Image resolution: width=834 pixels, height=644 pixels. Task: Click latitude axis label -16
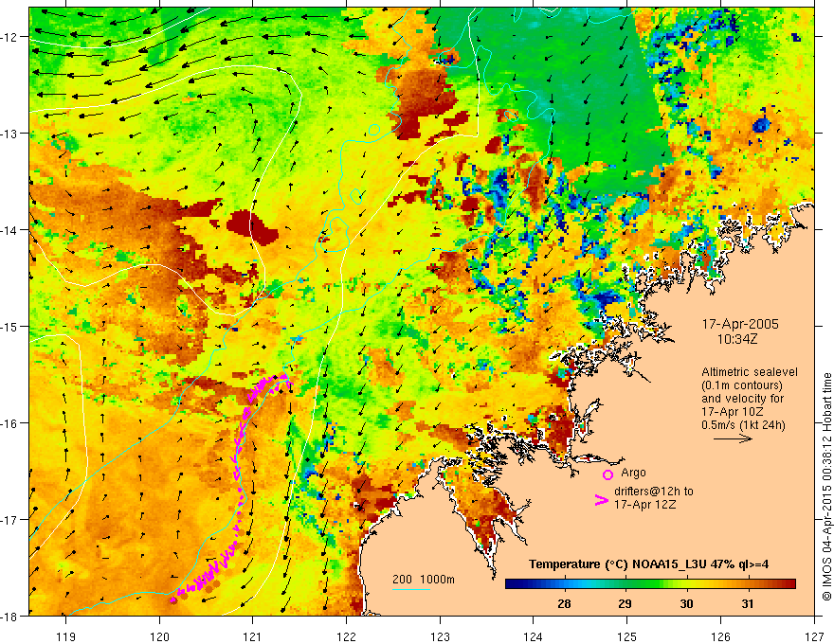coord(9,423)
